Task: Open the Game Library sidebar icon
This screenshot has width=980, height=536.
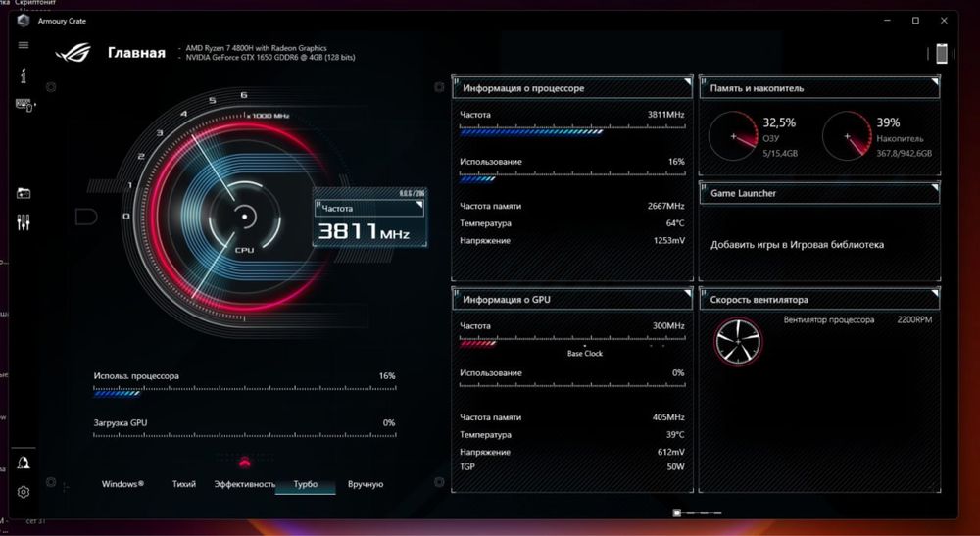Action: [24, 193]
